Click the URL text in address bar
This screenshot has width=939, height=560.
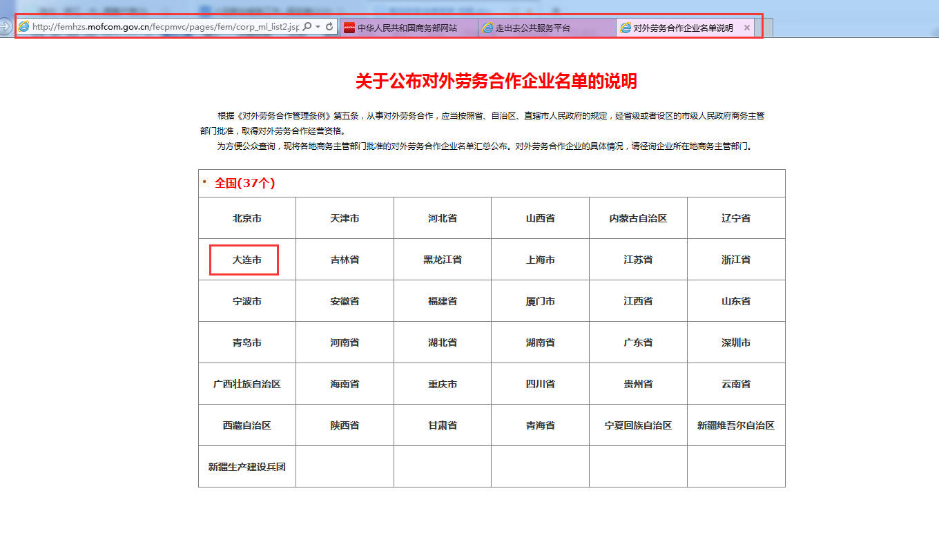pyautogui.click(x=166, y=27)
